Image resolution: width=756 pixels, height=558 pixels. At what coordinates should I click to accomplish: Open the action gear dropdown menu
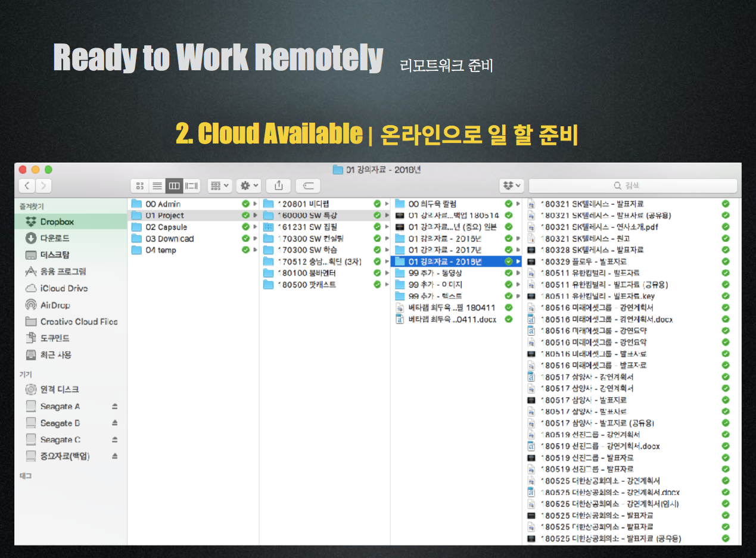coord(248,185)
